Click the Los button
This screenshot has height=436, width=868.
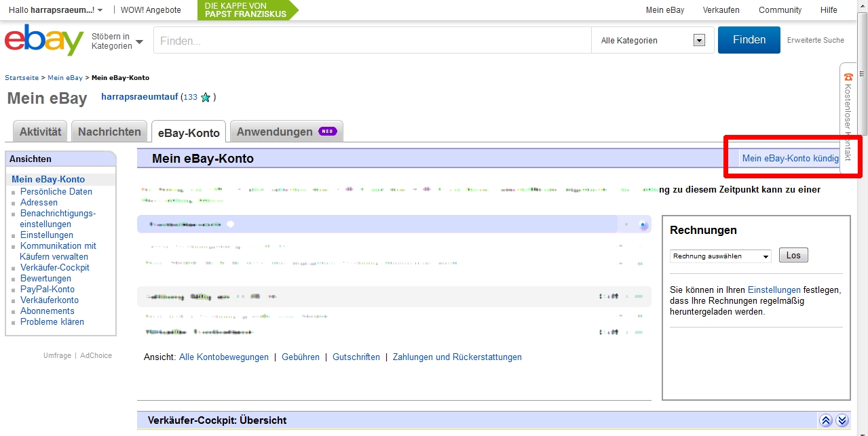tap(793, 256)
